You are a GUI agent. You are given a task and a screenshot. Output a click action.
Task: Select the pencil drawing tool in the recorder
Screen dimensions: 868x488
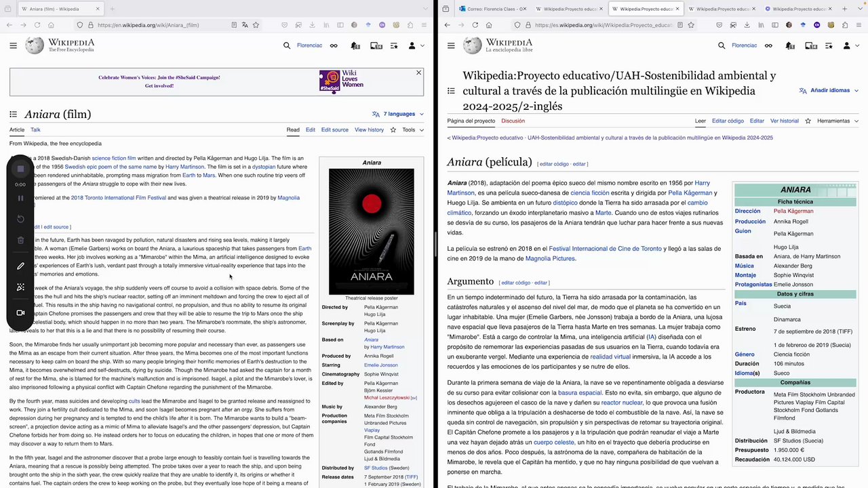20,266
